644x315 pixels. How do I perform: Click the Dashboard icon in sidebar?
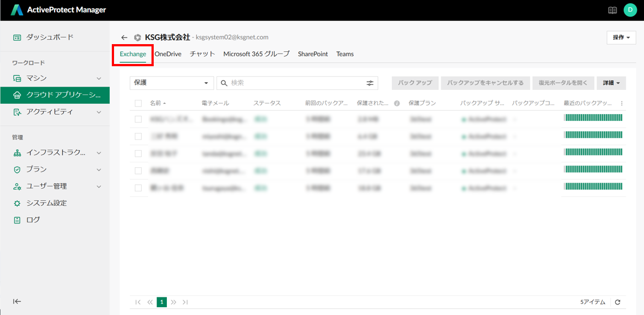pos(17,38)
